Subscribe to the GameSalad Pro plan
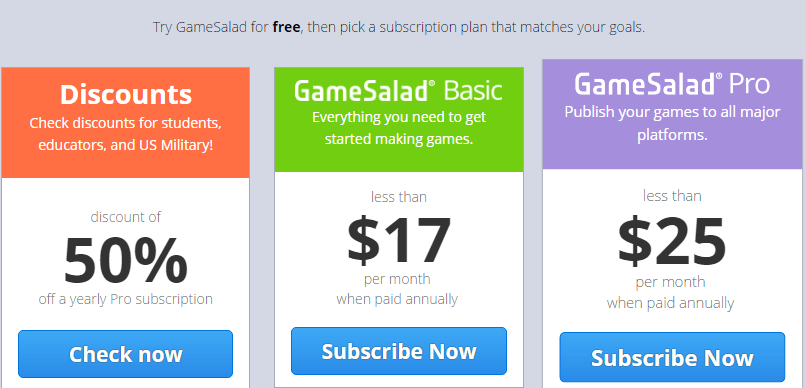Image resolution: width=806 pixels, height=388 pixels. (x=672, y=357)
